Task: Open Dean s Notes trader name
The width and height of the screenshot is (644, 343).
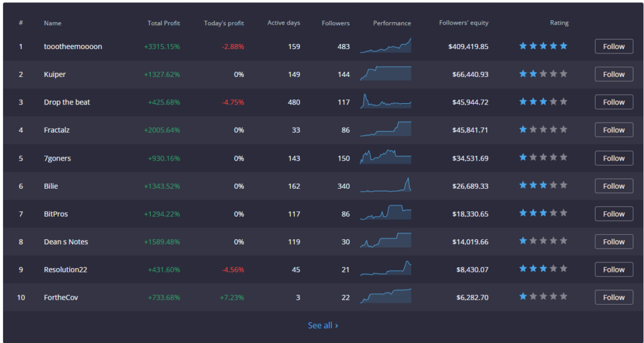Action: pyautogui.click(x=66, y=242)
